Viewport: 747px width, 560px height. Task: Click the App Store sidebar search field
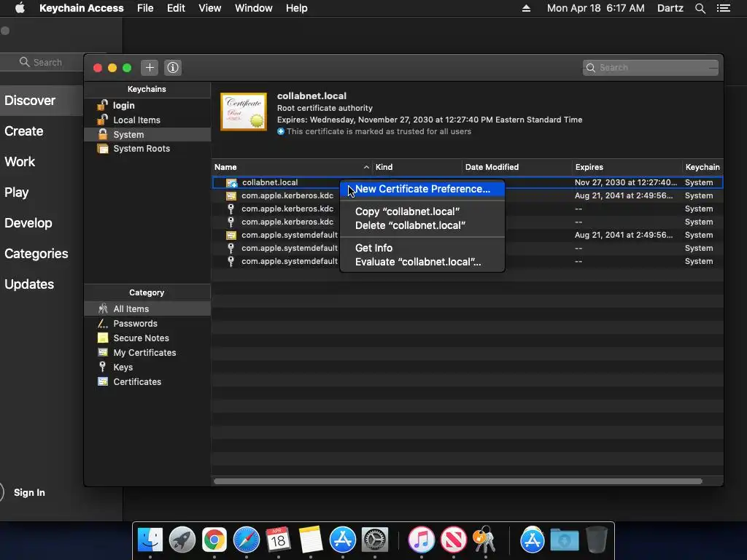coord(42,63)
